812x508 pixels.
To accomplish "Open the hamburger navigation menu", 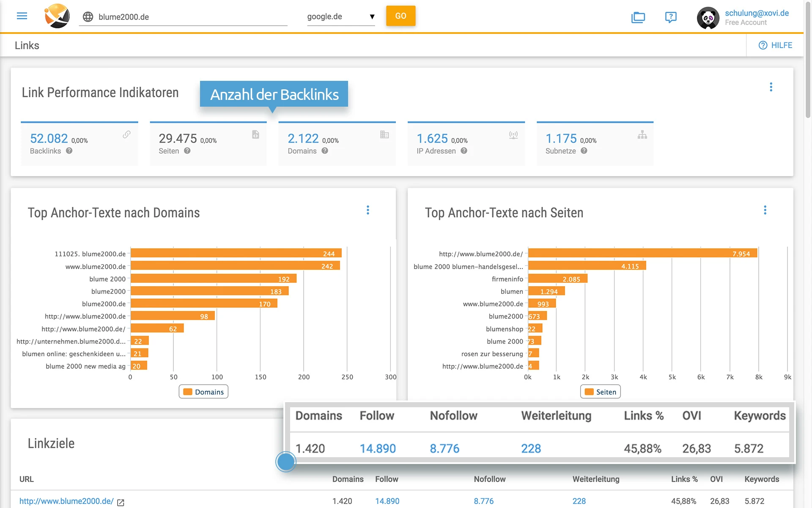I will 22,16.
